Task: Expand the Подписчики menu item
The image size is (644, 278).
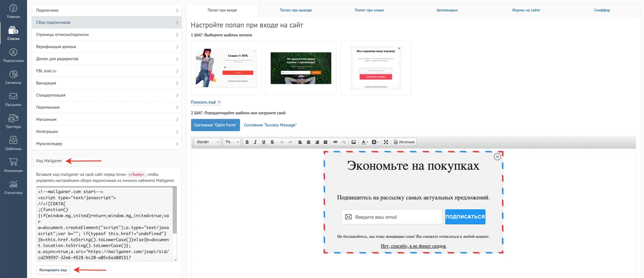Action: (107, 10)
